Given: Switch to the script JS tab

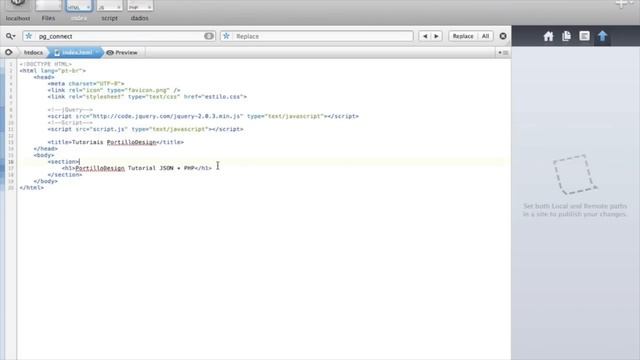Looking at the screenshot, I should tap(109, 11).
